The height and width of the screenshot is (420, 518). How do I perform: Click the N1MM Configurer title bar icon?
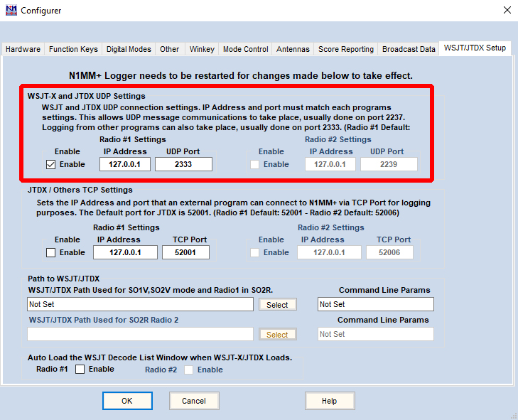click(x=11, y=10)
